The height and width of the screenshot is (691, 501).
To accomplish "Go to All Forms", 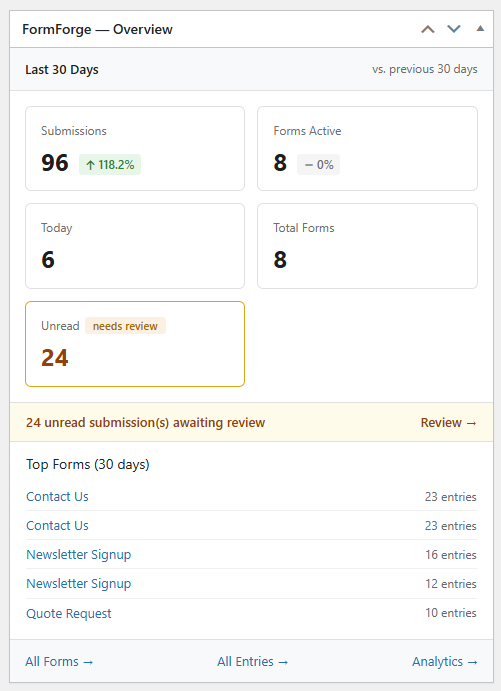I will click(x=59, y=662).
